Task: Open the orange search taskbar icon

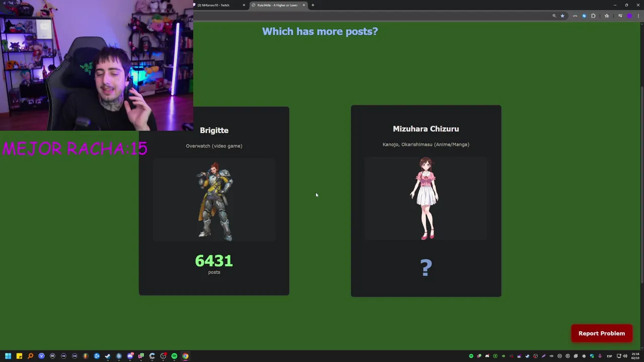Action: (30, 356)
